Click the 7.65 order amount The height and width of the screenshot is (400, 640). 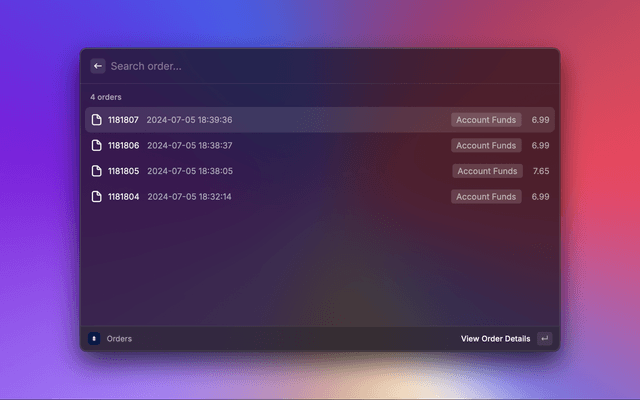point(541,171)
